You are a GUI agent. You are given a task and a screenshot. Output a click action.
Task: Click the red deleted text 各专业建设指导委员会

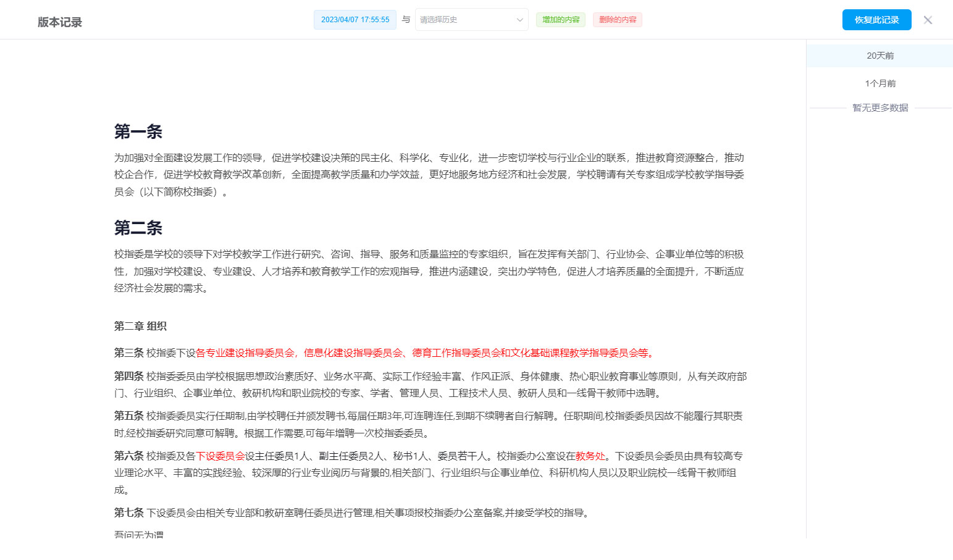(245, 353)
